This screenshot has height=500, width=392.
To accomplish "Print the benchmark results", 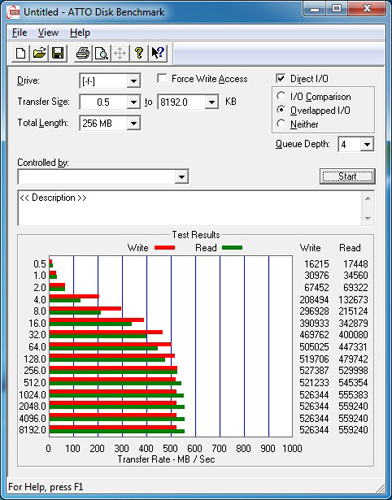I will 83,53.
